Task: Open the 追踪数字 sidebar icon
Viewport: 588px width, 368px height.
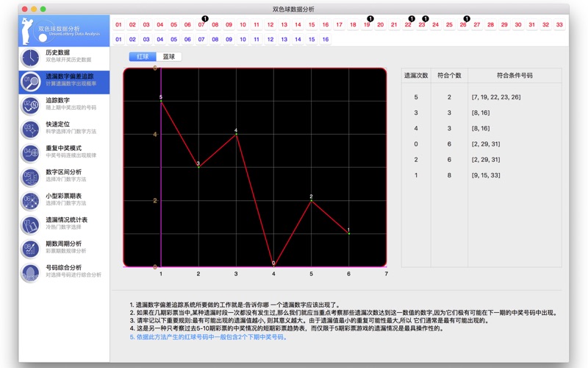Action: pyautogui.click(x=30, y=105)
